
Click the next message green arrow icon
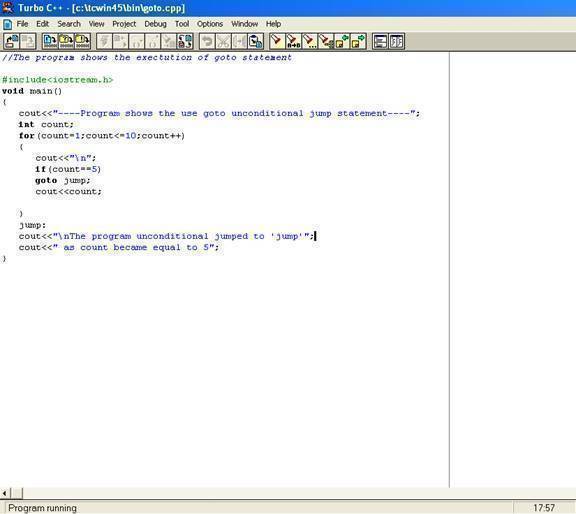coord(359,41)
